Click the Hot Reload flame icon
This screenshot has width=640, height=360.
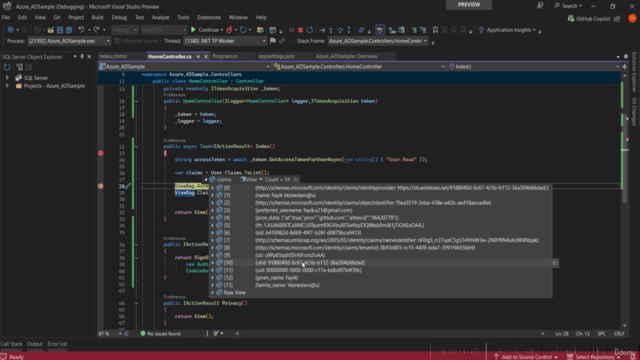coord(229,30)
